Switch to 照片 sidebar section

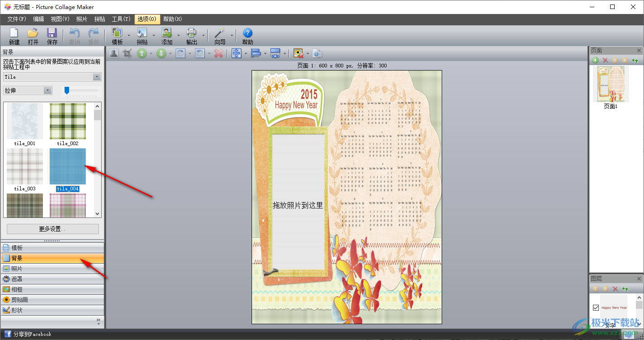[x=52, y=269]
